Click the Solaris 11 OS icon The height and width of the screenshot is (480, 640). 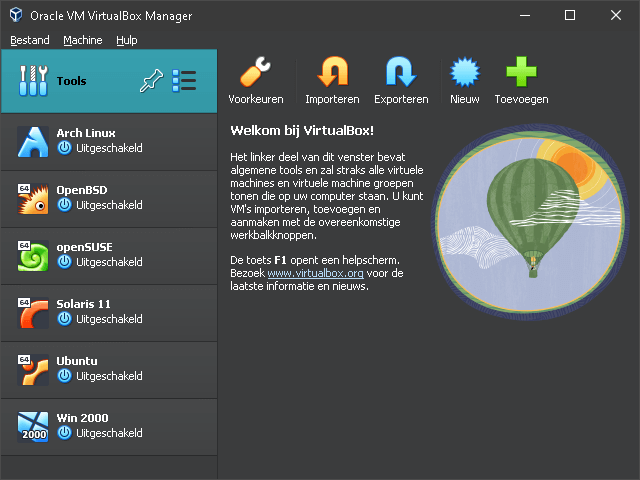pyautogui.click(x=33, y=313)
